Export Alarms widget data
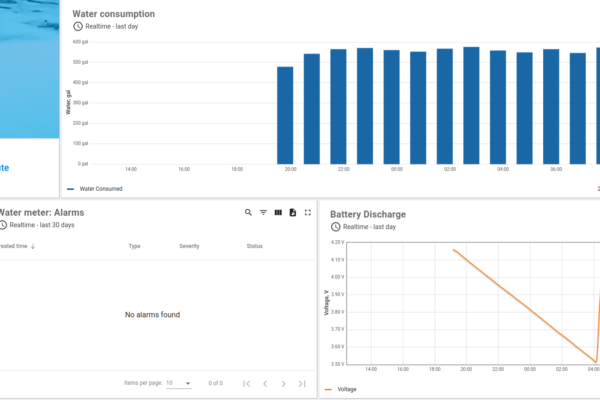This screenshot has height=400, width=600. (293, 213)
